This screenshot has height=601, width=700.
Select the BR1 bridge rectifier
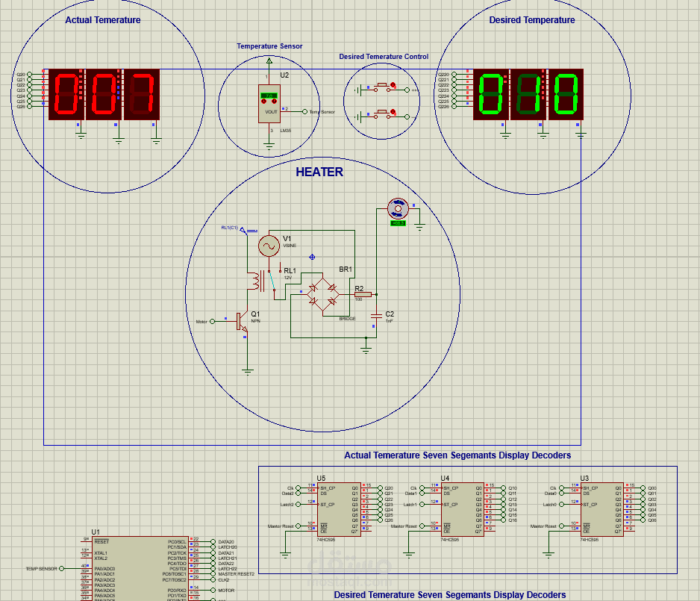click(x=323, y=294)
